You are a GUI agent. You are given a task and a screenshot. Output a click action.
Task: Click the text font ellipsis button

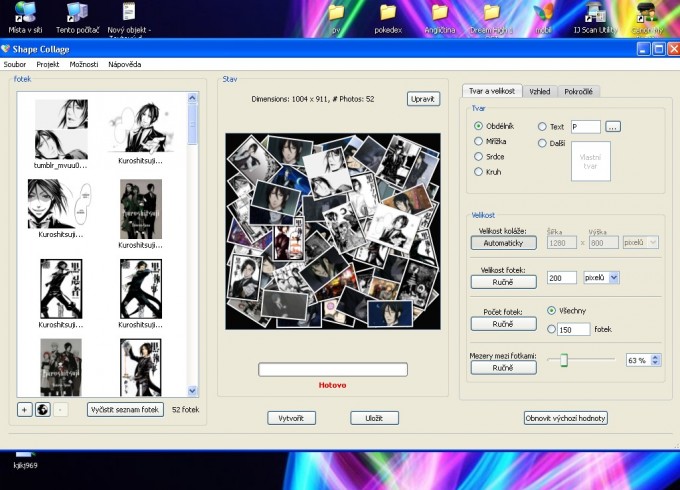(612, 127)
